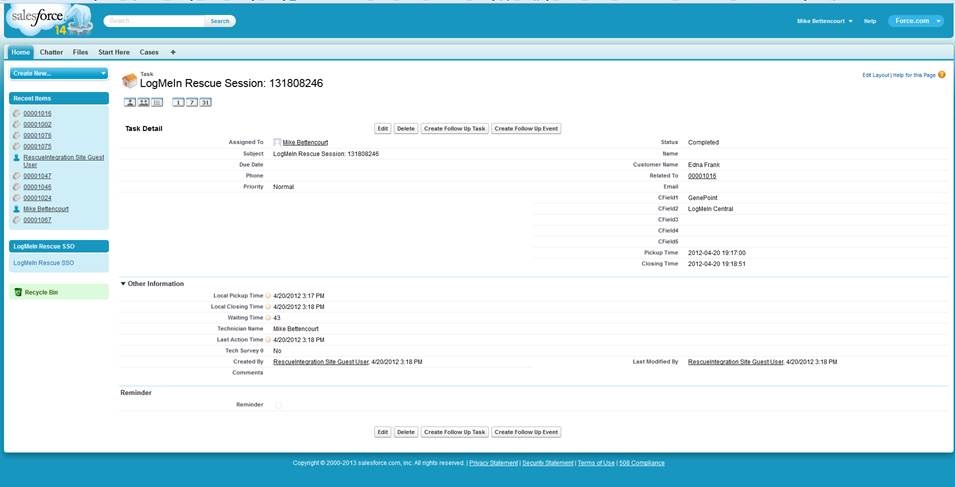Image resolution: width=955 pixels, height=487 pixels.
Task: Open the single user calendar view icon
Action: (130, 102)
